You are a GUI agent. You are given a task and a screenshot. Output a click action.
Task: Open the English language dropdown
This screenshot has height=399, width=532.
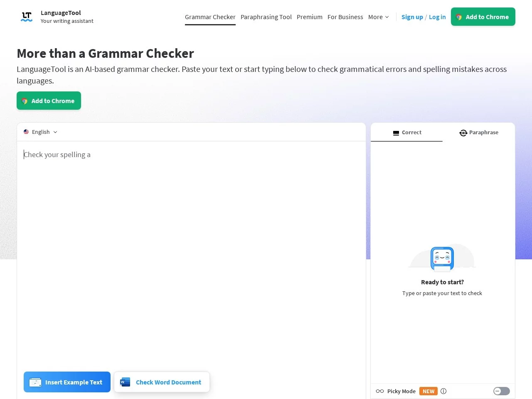[x=41, y=132]
